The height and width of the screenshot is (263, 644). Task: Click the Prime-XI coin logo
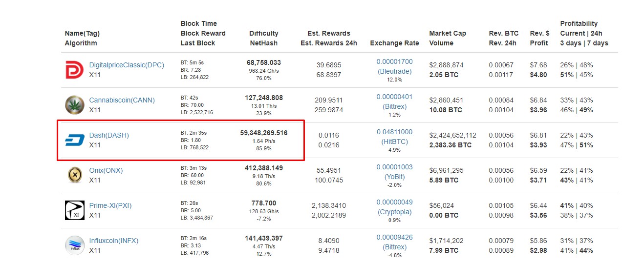(75, 210)
